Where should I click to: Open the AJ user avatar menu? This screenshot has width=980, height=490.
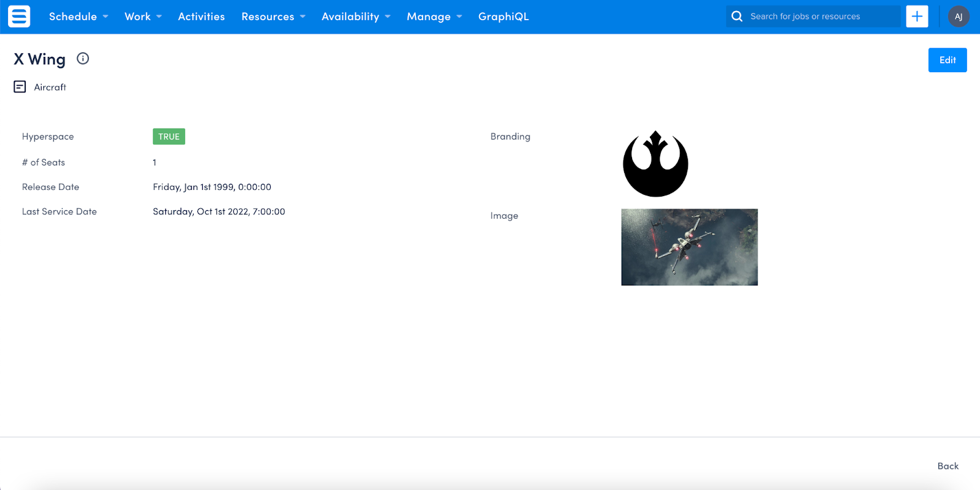click(959, 17)
